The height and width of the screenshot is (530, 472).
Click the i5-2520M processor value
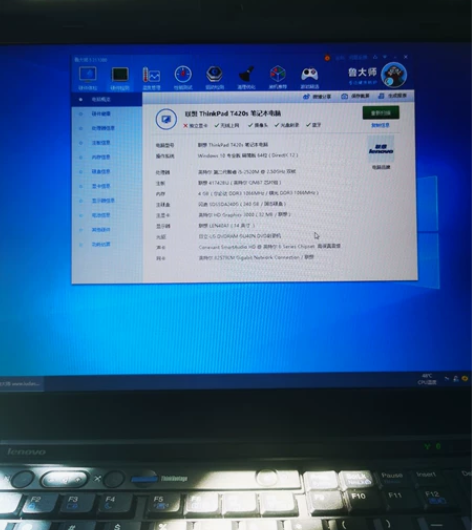[x=247, y=171]
